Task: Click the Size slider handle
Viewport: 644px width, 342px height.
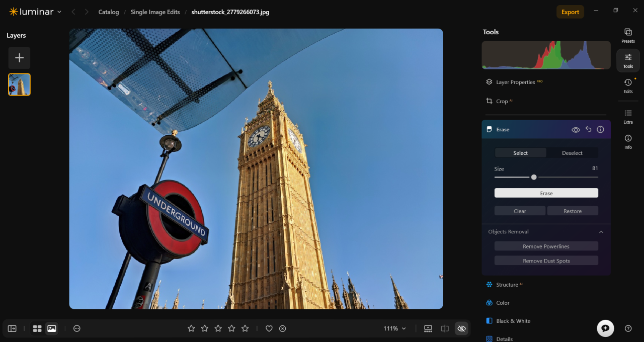Action: [534, 177]
